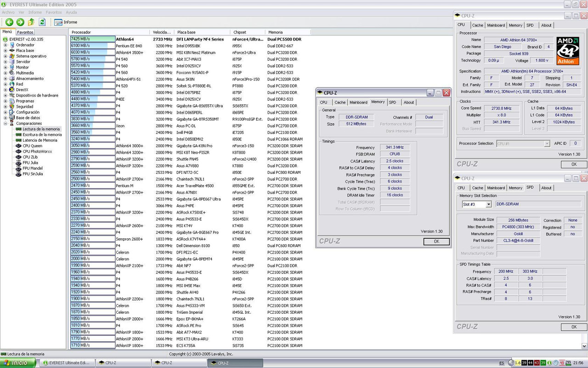Viewport: 588px width, 368px height.
Task: Sort by the Chipset column header
Action: (248, 32)
